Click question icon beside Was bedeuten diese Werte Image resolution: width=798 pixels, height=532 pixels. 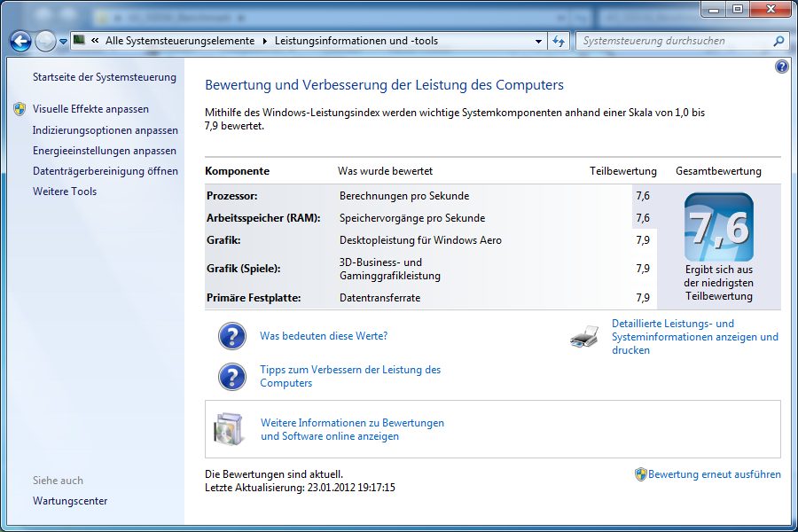(232, 336)
